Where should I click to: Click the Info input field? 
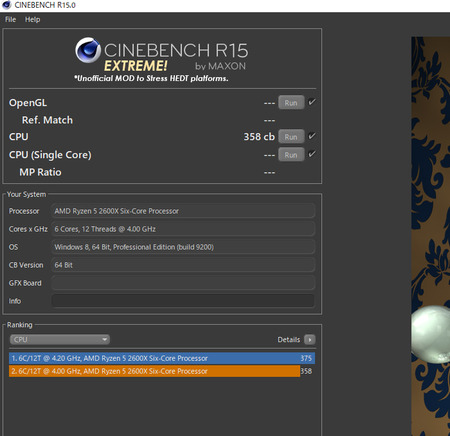(x=183, y=301)
